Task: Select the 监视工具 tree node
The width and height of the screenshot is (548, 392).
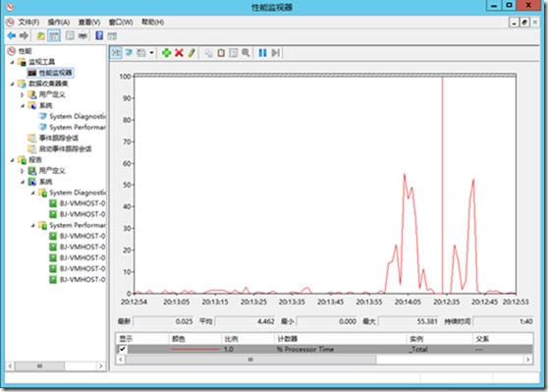Action: [41, 62]
